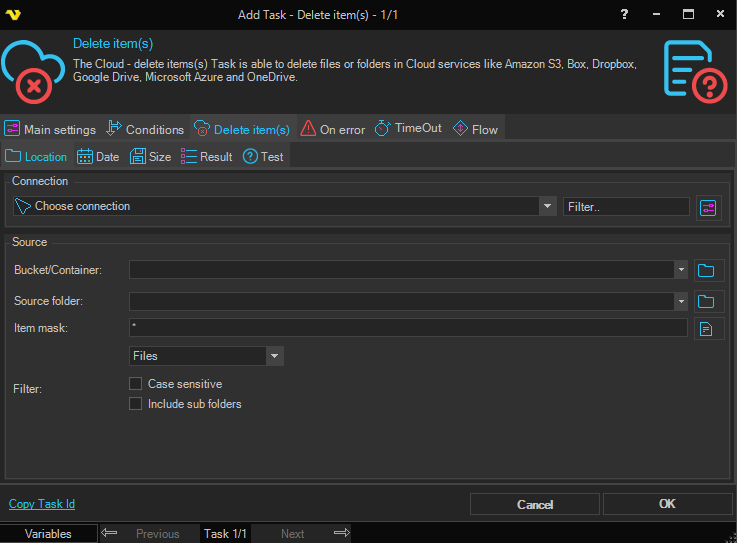Expand the Choose connection dropdown
The height and width of the screenshot is (543, 737).
(x=547, y=206)
